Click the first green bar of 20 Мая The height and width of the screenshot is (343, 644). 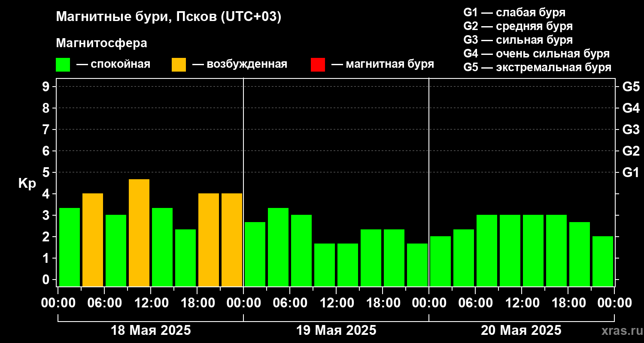pos(440,261)
